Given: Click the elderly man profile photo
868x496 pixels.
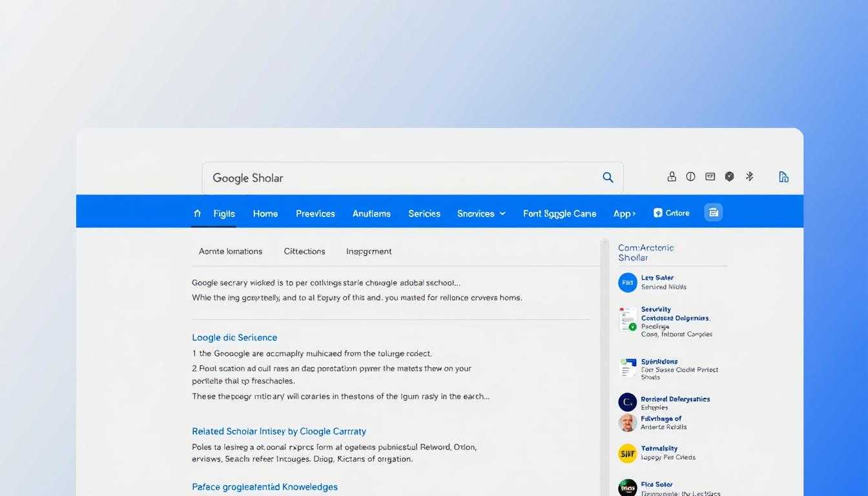Looking at the screenshot, I should tap(628, 423).
